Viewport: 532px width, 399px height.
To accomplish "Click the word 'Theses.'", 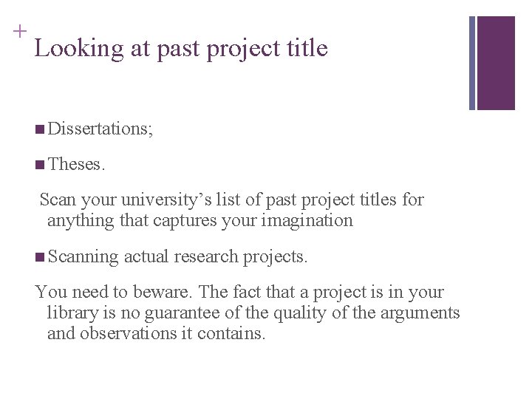I will coord(76,164).
